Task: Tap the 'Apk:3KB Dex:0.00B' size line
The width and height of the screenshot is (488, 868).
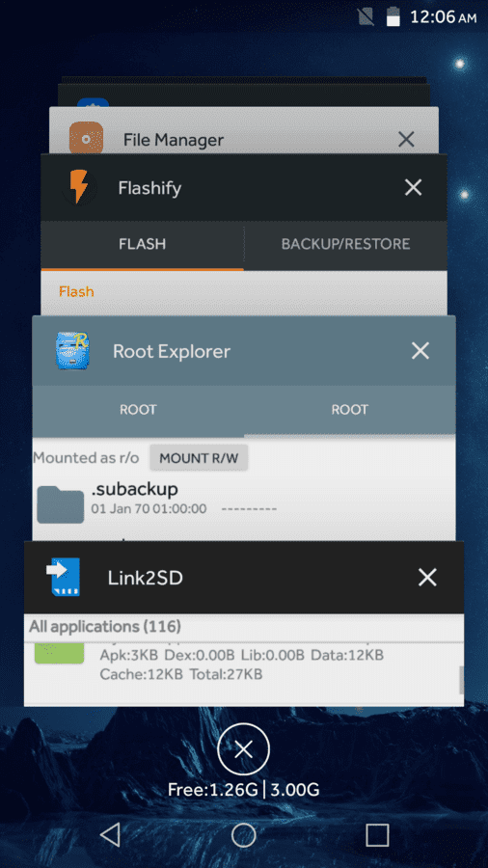Action: point(241,656)
